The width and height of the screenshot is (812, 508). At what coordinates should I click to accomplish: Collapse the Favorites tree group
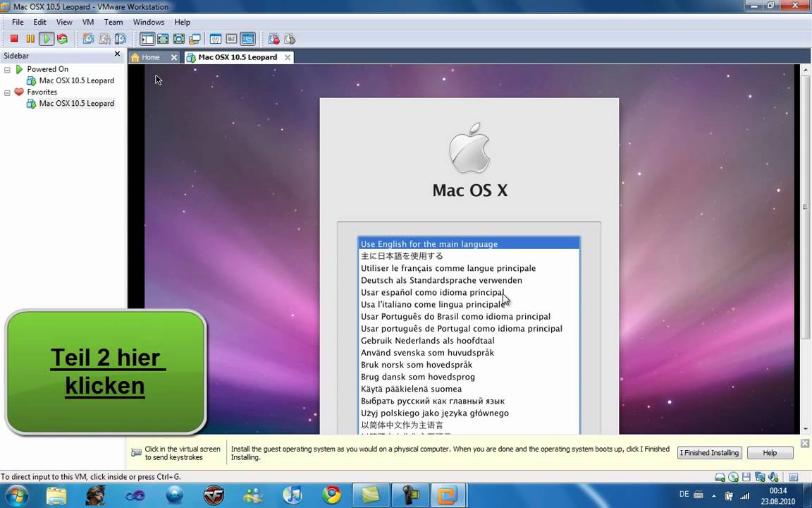click(x=7, y=92)
